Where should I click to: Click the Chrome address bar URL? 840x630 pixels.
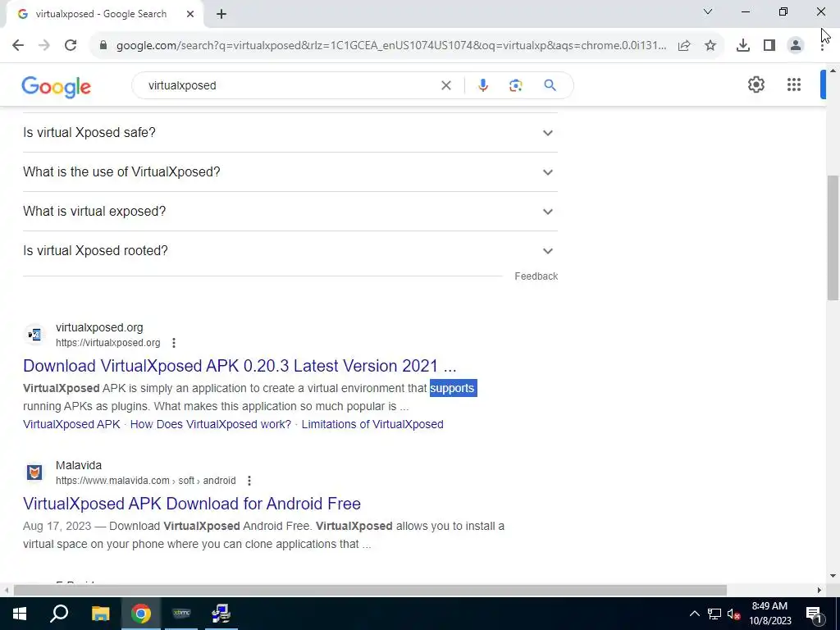click(391, 46)
